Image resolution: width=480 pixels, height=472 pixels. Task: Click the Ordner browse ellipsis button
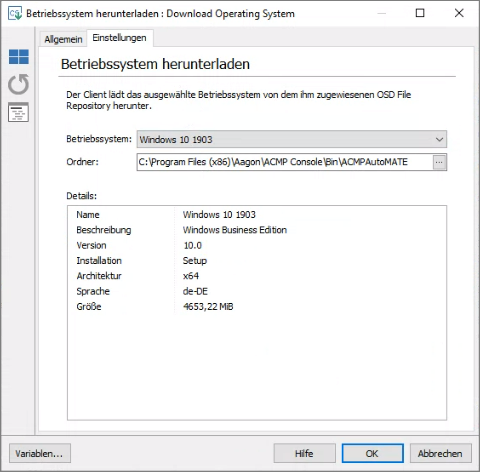click(439, 162)
